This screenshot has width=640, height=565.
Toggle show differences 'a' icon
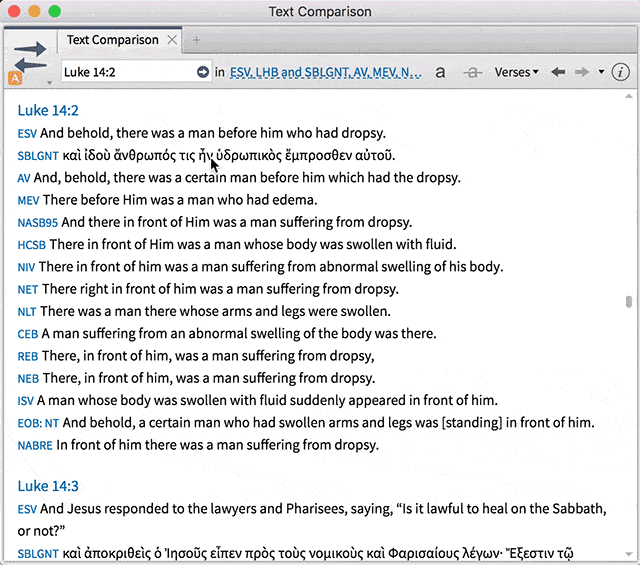pyautogui.click(x=440, y=72)
